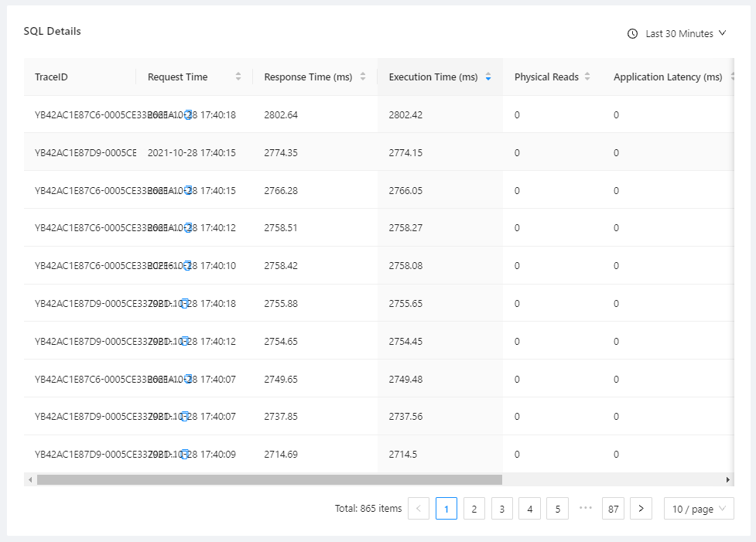The height and width of the screenshot is (542, 756).
Task: Copy TraceID in the row with response 2749.65
Action: (x=188, y=379)
